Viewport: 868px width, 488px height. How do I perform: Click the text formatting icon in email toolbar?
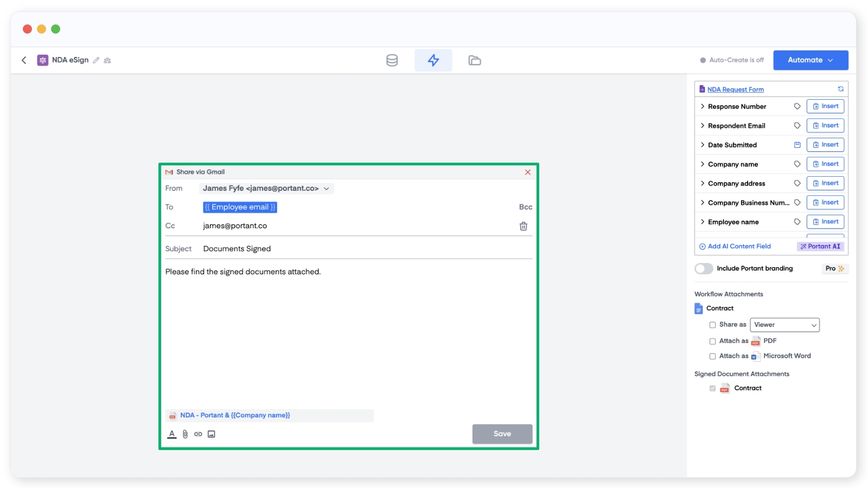(x=172, y=434)
